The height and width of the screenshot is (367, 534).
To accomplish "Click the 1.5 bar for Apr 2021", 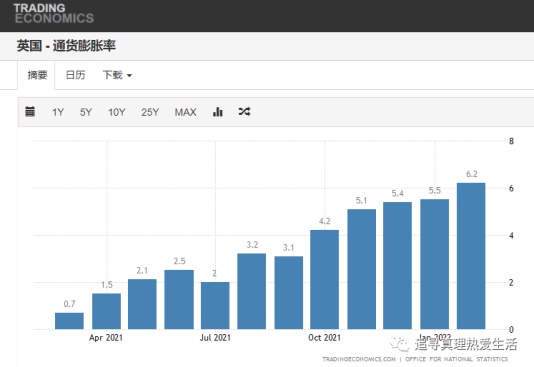I will [106, 311].
